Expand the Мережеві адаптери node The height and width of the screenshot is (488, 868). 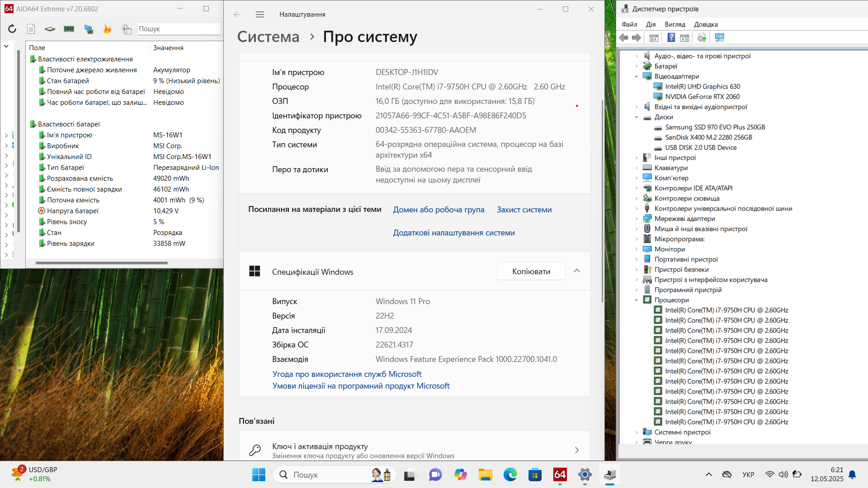click(x=637, y=219)
